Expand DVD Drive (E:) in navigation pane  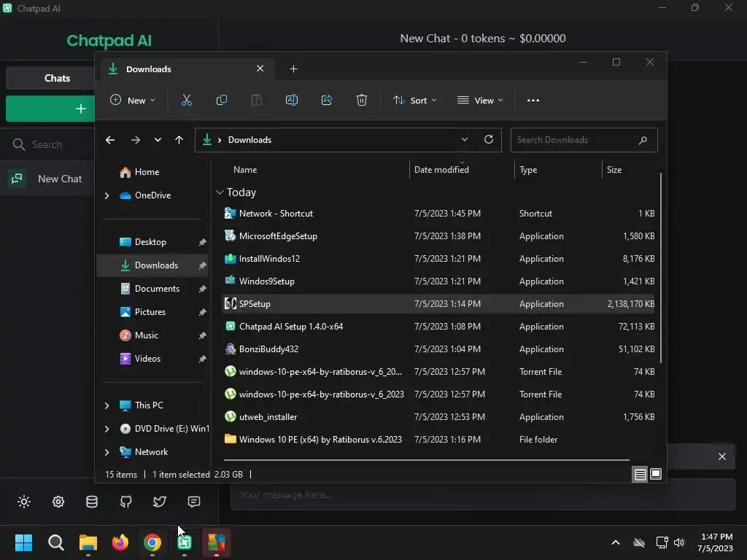107,429
